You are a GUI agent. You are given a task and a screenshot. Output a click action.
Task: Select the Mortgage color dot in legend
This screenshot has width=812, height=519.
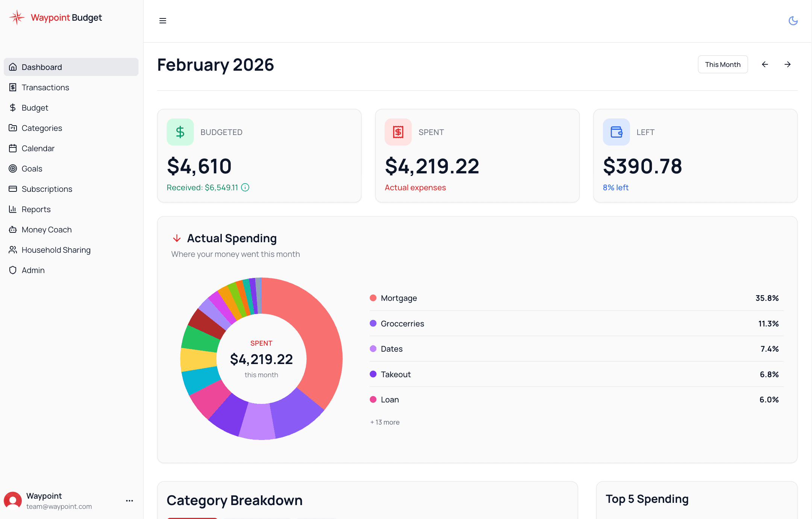coord(373,297)
